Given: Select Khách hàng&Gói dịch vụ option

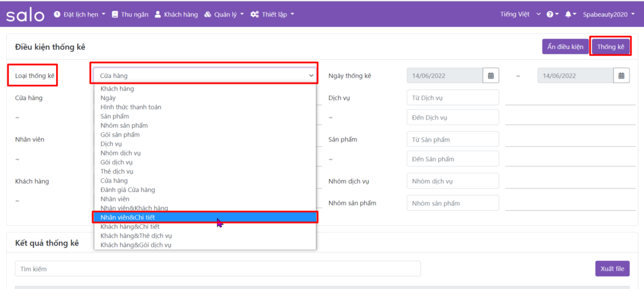Looking at the screenshot, I should click(205, 245).
